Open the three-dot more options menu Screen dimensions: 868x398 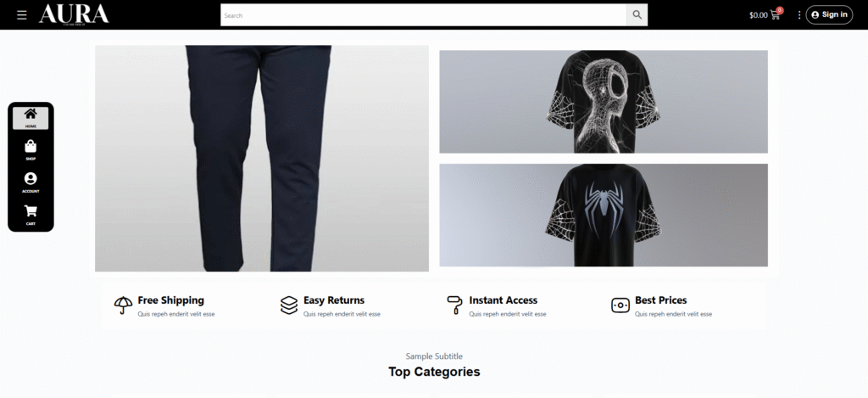click(798, 15)
